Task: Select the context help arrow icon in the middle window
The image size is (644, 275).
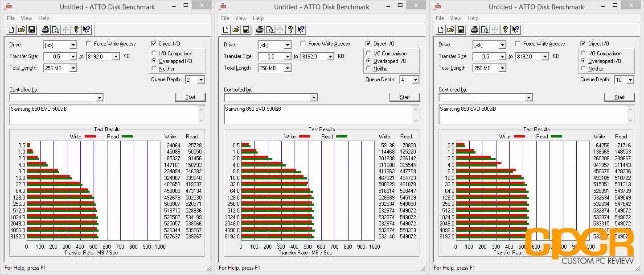Action: [301, 29]
